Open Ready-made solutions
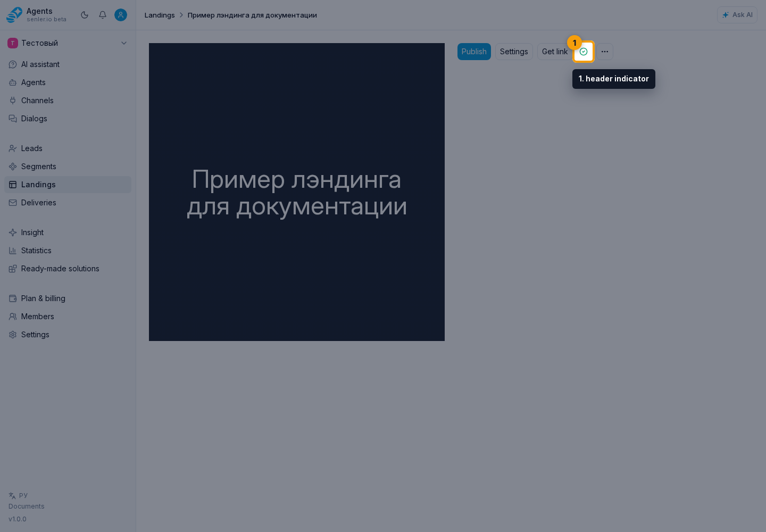 point(68,269)
